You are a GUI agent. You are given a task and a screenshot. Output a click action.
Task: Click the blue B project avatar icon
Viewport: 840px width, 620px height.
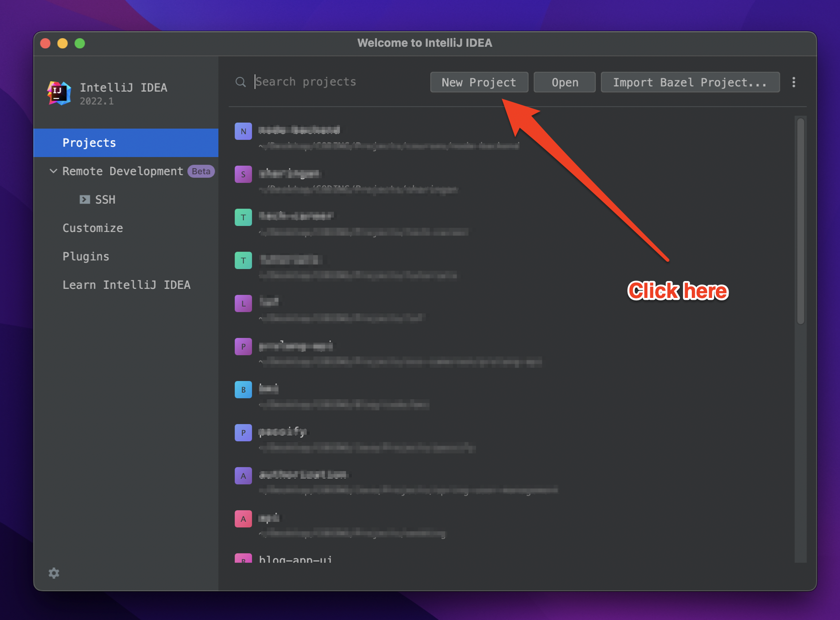243,389
